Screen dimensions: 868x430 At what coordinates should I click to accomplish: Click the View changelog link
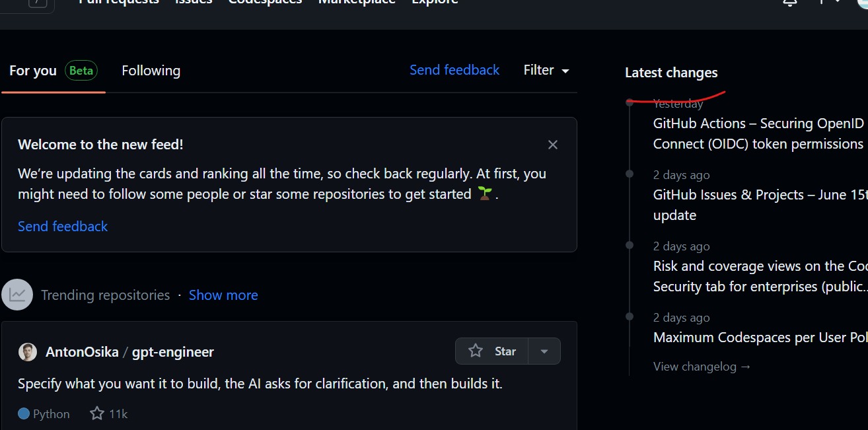coord(702,367)
